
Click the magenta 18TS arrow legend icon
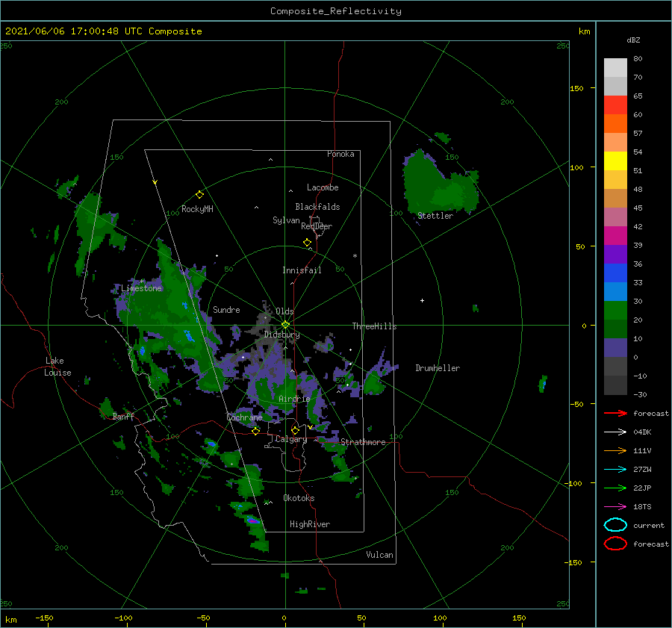pos(615,507)
